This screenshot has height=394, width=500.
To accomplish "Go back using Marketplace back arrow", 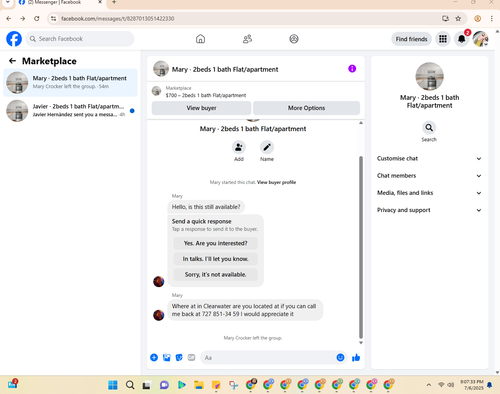I will (x=12, y=61).
